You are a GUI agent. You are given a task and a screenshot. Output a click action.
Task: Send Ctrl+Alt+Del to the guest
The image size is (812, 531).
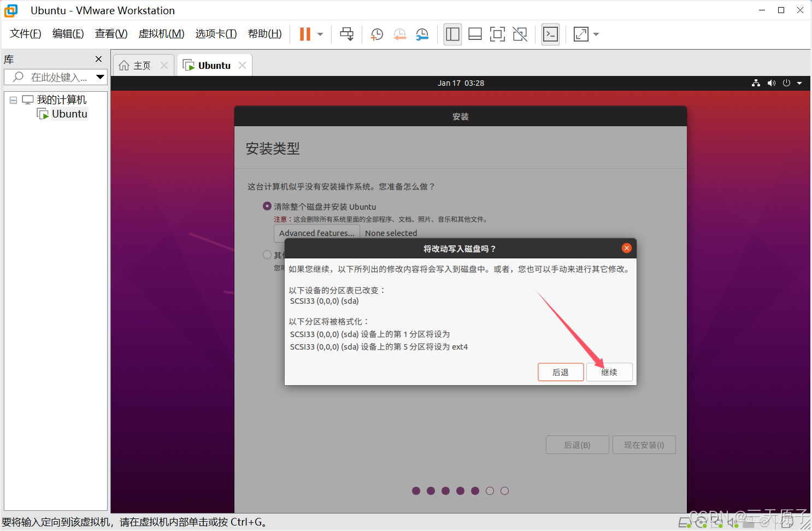click(x=346, y=34)
